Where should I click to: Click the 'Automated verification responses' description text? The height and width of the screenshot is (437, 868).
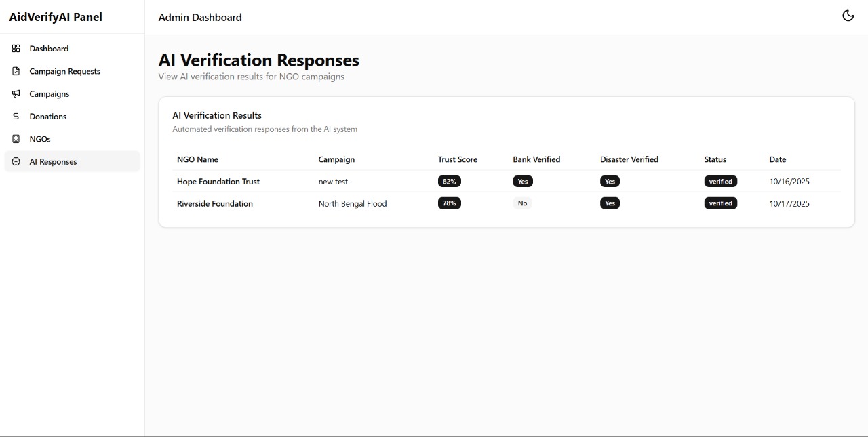tap(264, 129)
